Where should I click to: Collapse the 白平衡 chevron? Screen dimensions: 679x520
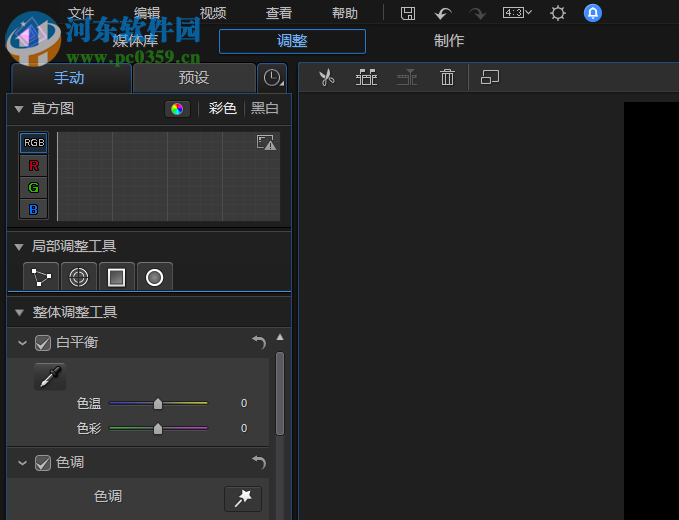pos(23,343)
